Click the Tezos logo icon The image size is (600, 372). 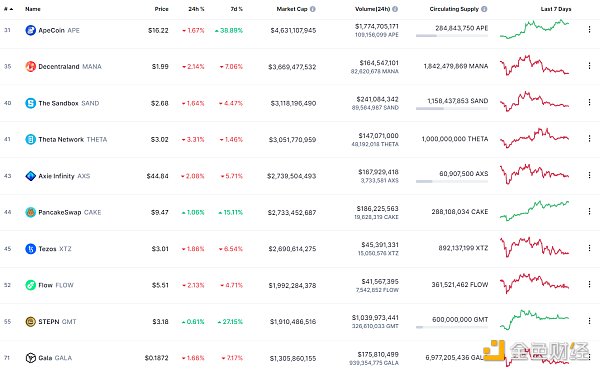tap(30, 249)
